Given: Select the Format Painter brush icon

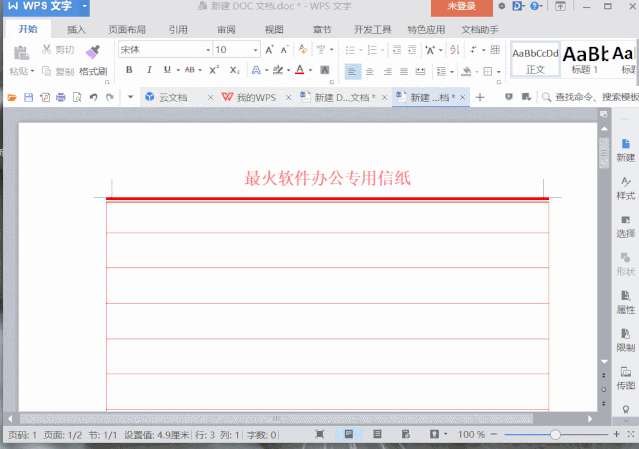Looking at the screenshot, I should tap(93, 52).
